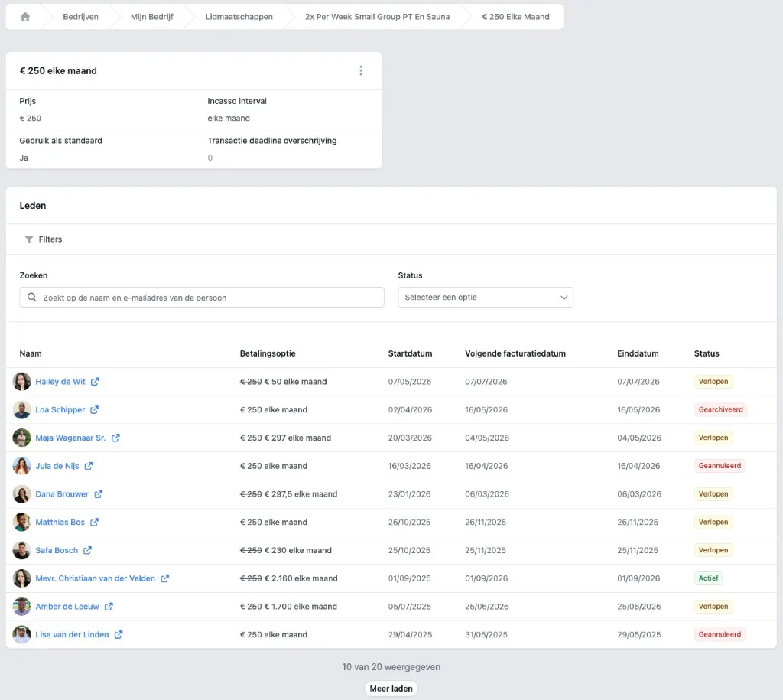Open external link icon next to Loa Schipper
Screen dimensions: 783x700
pos(94,410)
